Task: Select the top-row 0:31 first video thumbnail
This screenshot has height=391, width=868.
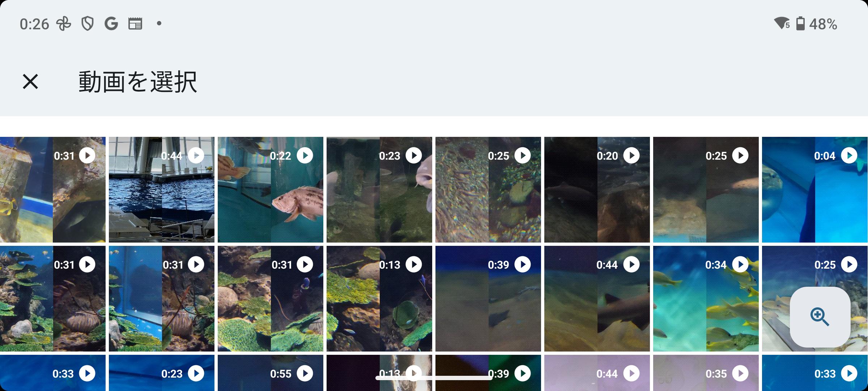Action: click(x=53, y=190)
